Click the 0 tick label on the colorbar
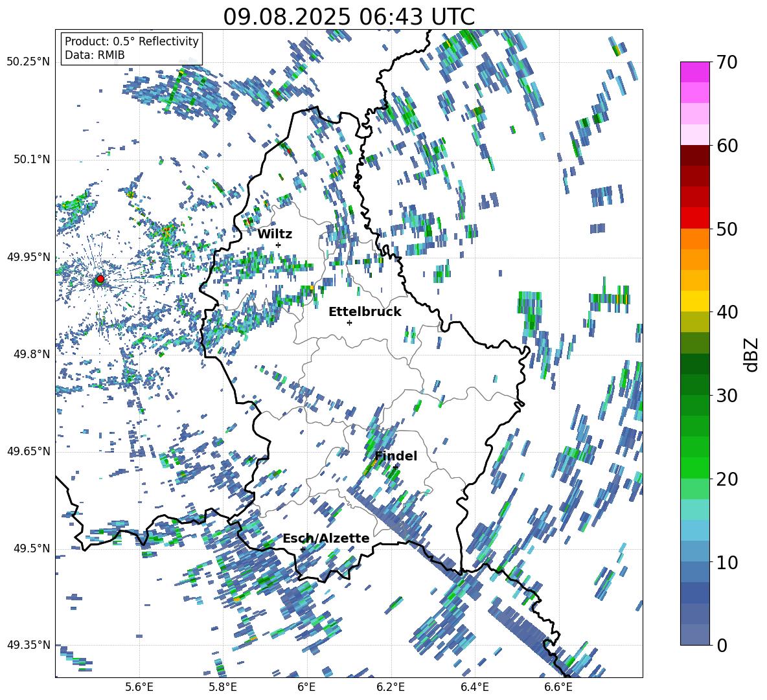767x700 pixels. coord(721,645)
